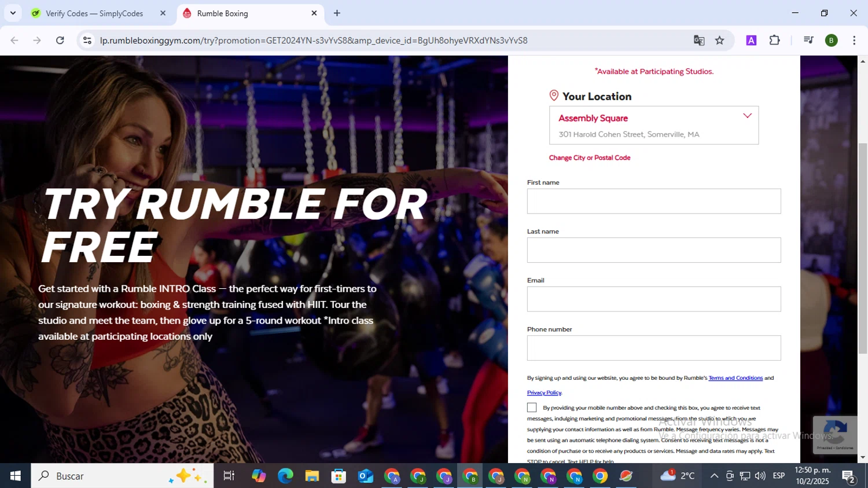Click Change City or Postal Code

(590, 157)
